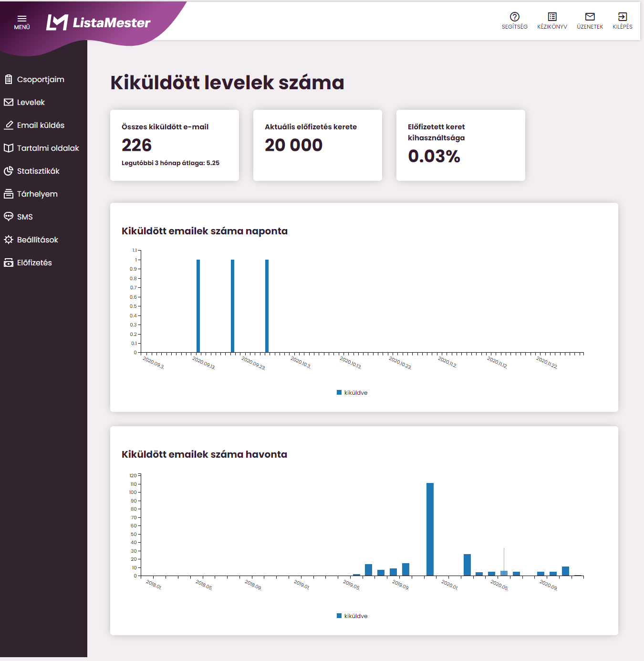Click the Csoportjaim clipboard icon

[x=9, y=79]
